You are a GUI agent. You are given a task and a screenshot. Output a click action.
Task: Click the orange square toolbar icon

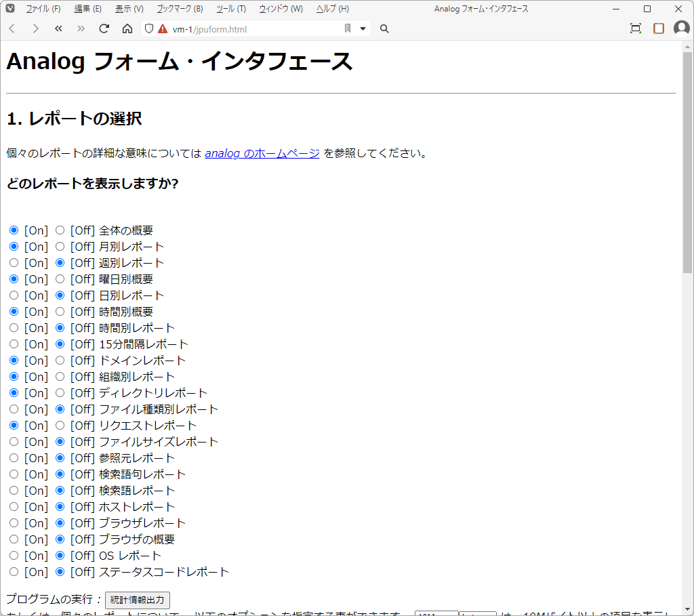click(659, 28)
